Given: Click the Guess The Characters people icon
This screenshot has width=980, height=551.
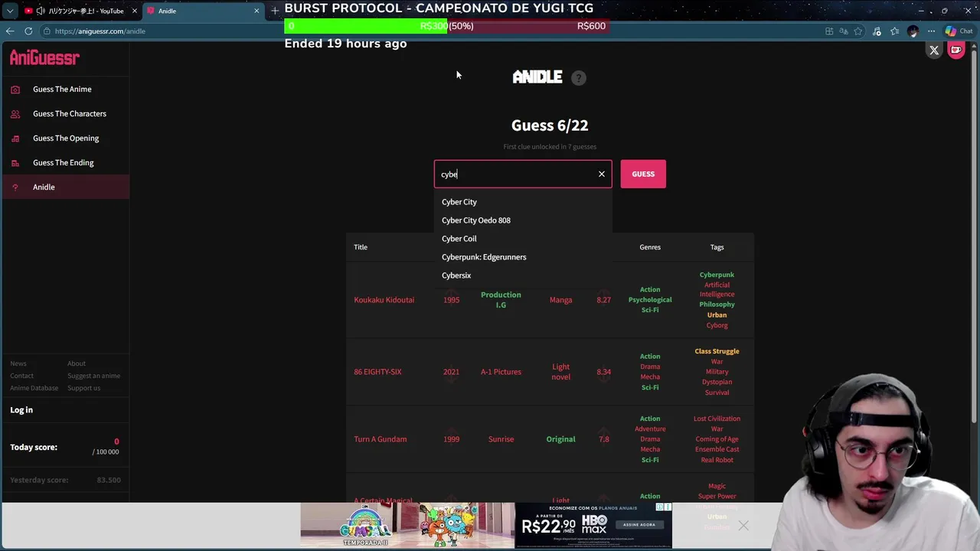Looking at the screenshot, I should click(15, 114).
